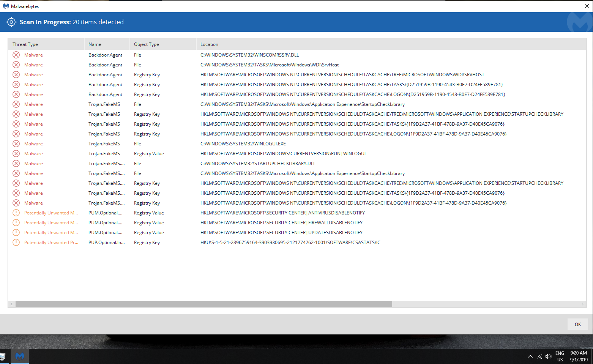
Task: Click red X icon beside WINLOGUI.EXE row
Action: (16, 144)
